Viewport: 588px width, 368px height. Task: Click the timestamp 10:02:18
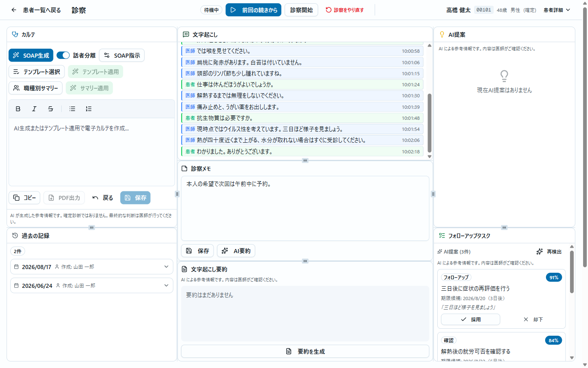point(410,151)
